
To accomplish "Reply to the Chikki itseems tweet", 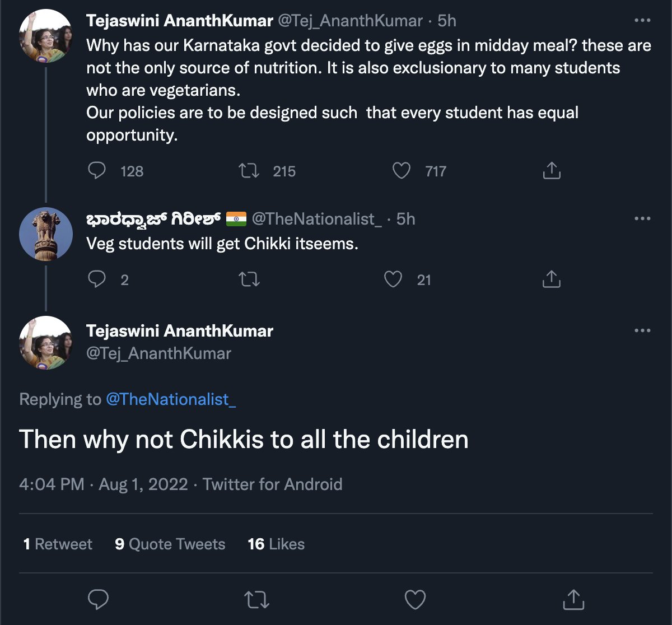I will pos(97,279).
